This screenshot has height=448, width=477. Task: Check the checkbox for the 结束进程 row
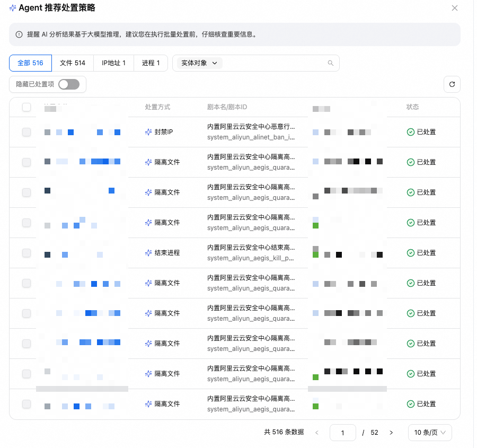[x=26, y=252]
